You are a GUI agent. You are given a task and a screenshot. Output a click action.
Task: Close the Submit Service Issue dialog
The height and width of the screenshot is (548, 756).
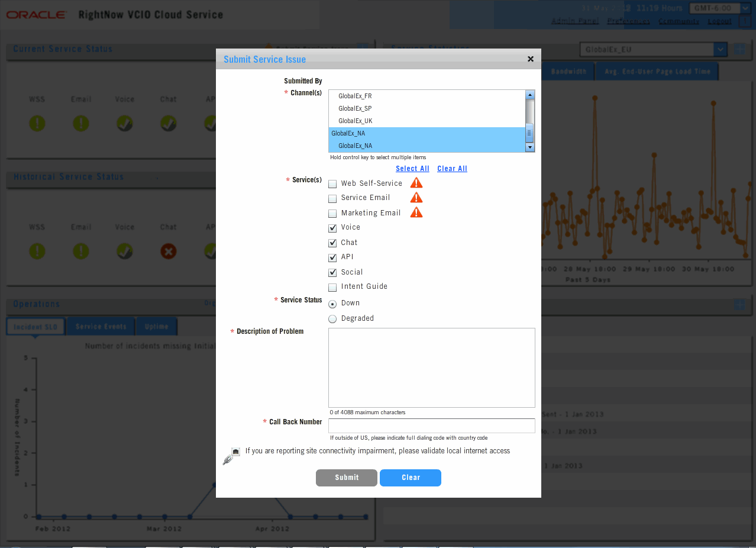tap(531, 59)
